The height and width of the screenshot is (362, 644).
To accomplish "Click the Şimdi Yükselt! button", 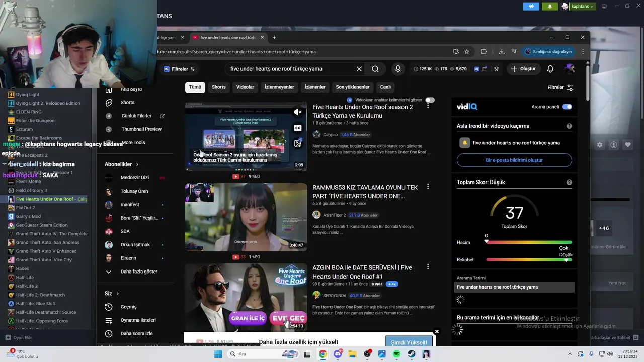I will pyautogui.click(x=409, y=342).
